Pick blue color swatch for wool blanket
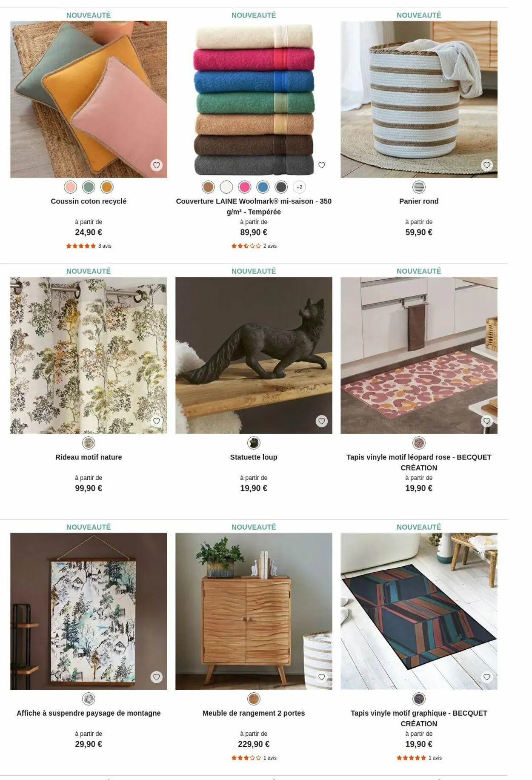 pos(263,187)
